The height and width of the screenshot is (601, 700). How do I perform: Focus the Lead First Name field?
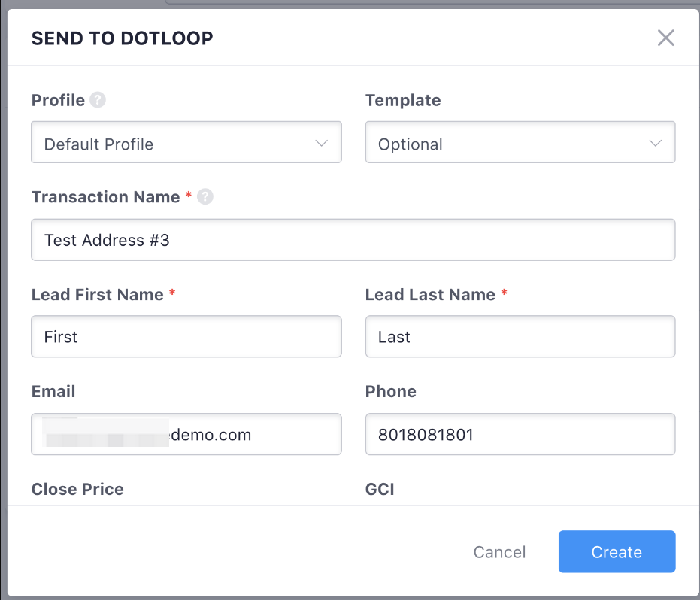pos(186,337)
